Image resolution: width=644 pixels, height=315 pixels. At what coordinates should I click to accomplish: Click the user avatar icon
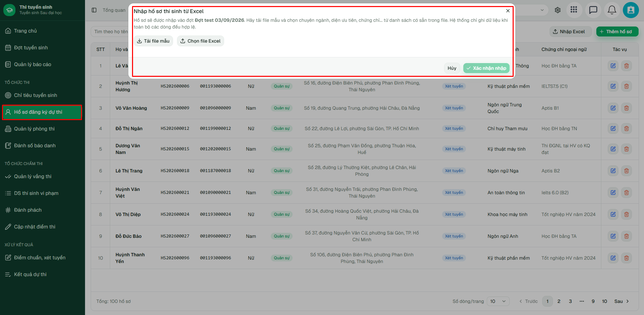(631, 10)
